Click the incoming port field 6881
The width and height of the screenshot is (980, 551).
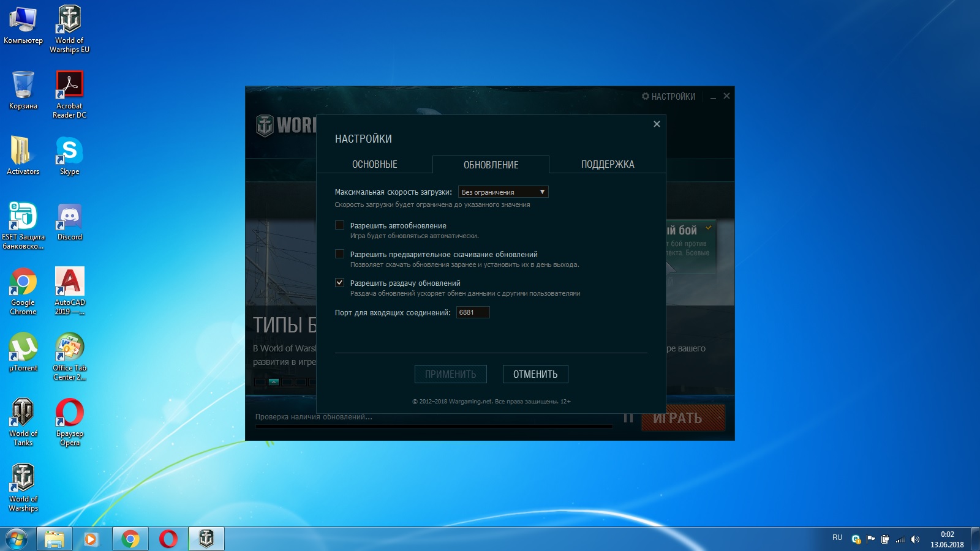coord(473,312)
